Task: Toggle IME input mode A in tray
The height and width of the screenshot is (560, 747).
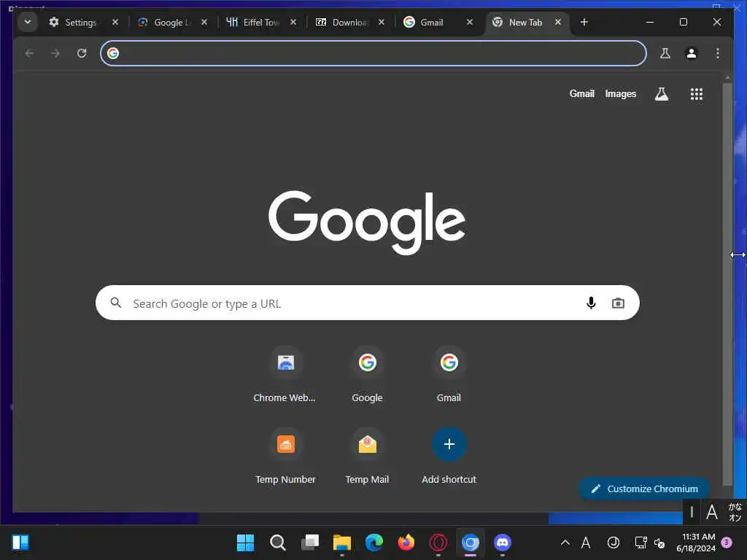Action: (x=586, y=542)
